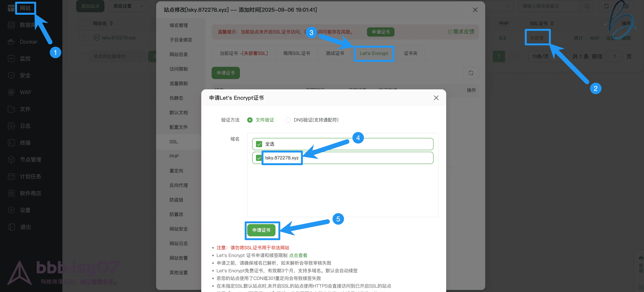Switch to the 商用SSL证书 tab
The image size is (644, 292).
click(297, 53)
